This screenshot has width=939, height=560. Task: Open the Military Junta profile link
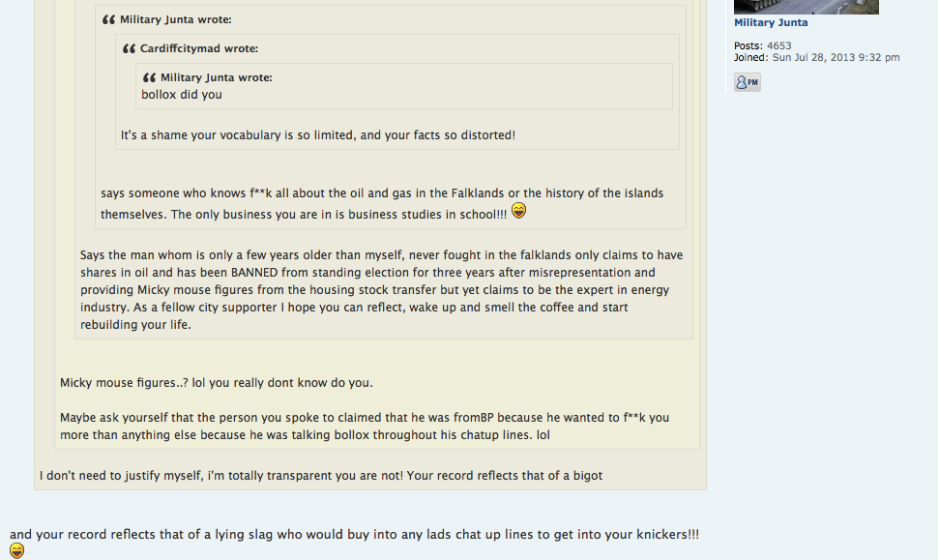771,23
